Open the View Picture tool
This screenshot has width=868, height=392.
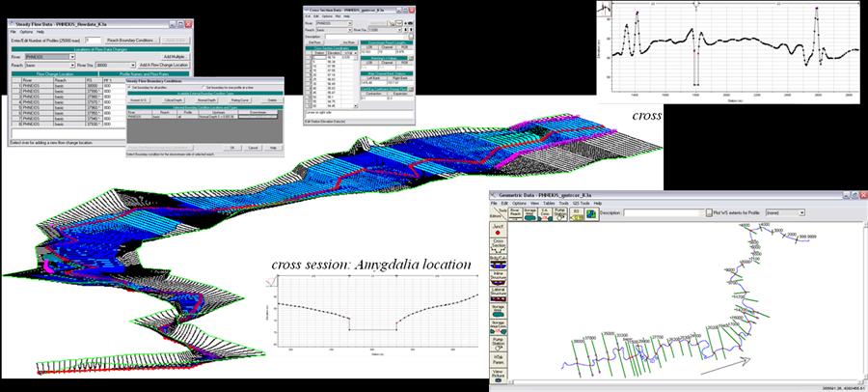(498, 376)
